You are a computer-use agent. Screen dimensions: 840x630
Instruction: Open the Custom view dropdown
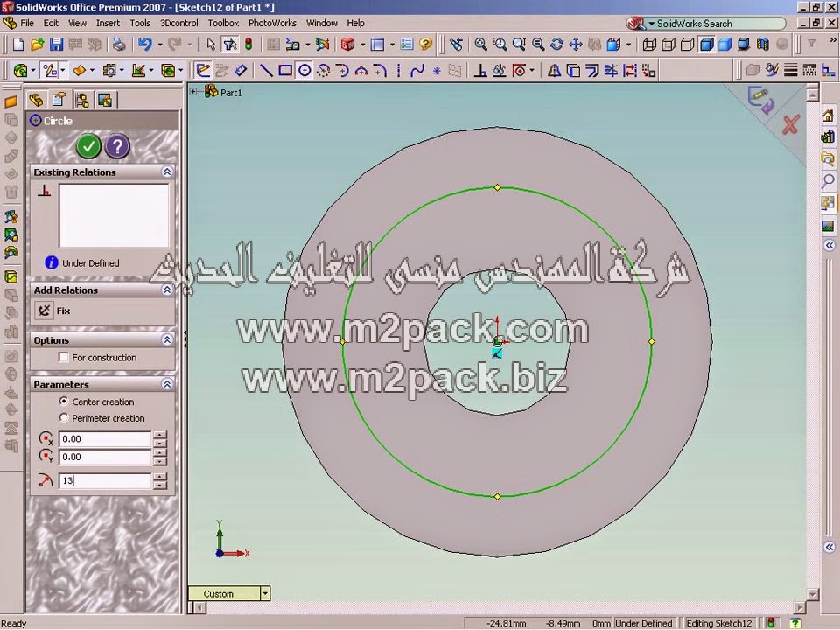pos(264,593)
